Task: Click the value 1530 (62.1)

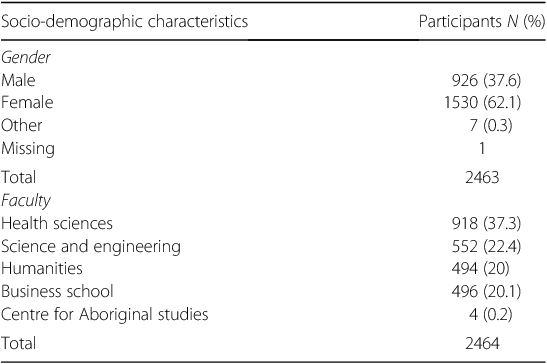Action: coord(482,103)
